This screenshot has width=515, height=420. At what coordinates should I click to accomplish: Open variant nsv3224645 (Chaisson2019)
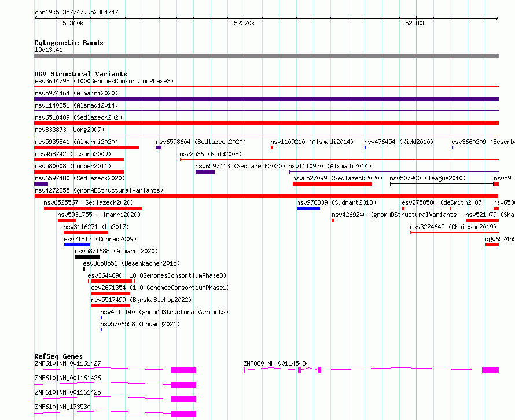tap(453, 227)
